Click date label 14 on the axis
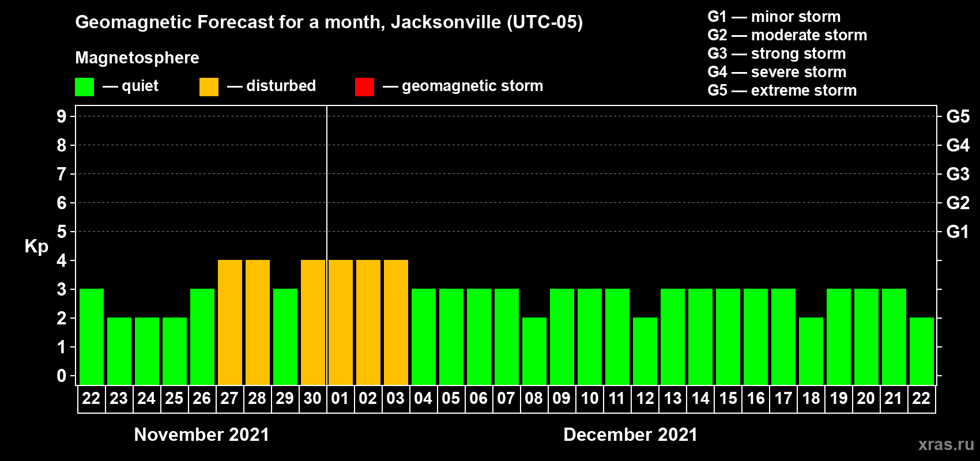 pos(700,398)
